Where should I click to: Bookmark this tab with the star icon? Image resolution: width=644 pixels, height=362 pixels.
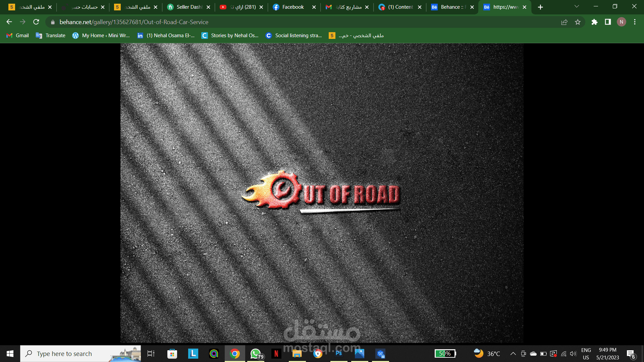pos(578,22)
